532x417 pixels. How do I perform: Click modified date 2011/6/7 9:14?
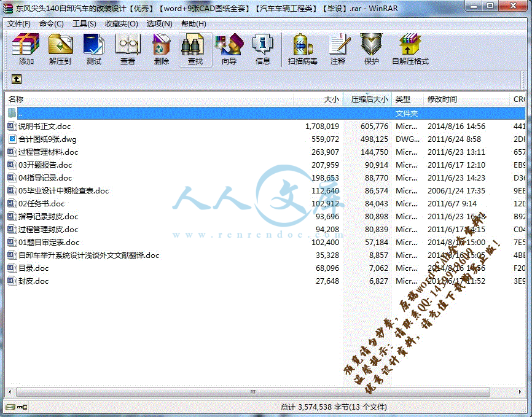tap(452, 203)
